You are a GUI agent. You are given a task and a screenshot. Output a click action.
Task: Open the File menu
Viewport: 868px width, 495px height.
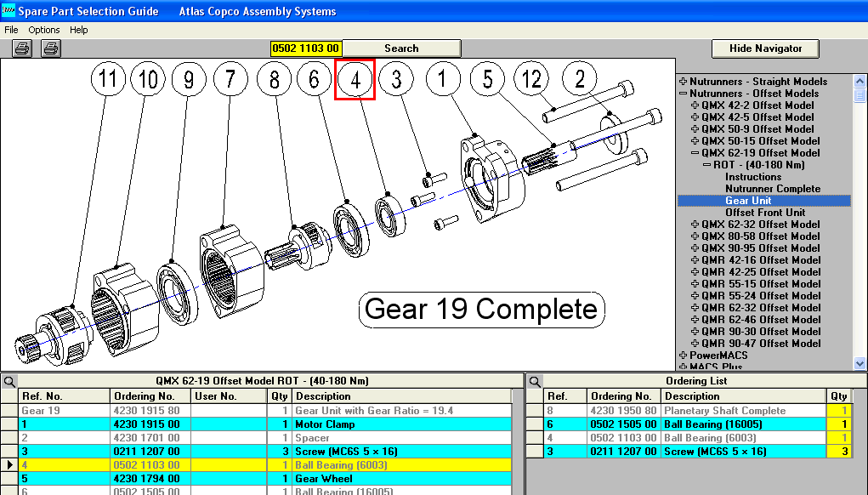(x=12, y=30)
